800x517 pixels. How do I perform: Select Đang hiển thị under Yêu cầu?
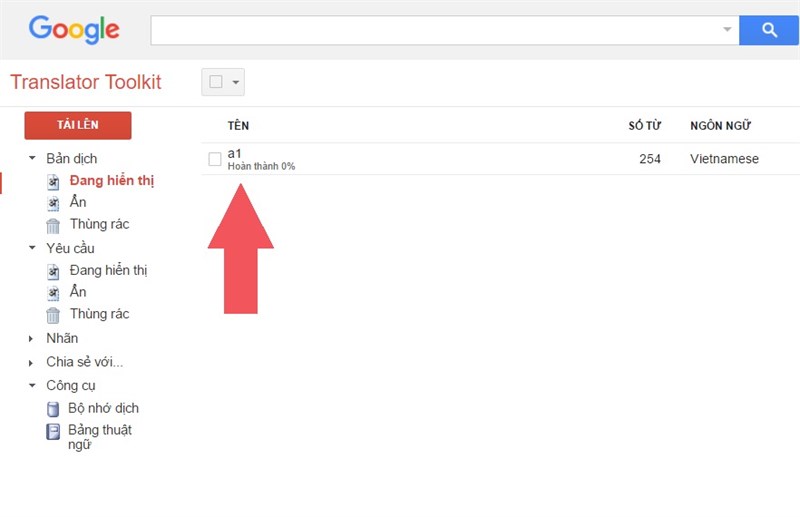tap(109, 270)
